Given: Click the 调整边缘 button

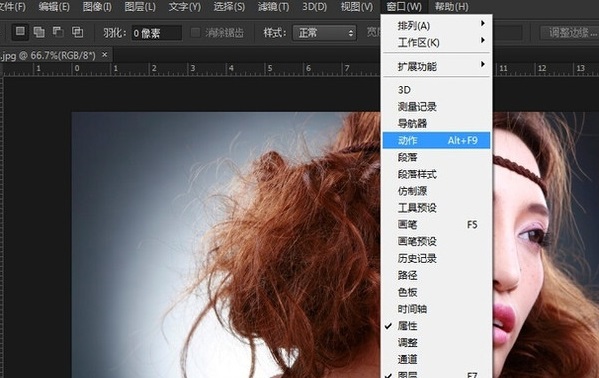Looking at the screenshot, I should (571, 33).
